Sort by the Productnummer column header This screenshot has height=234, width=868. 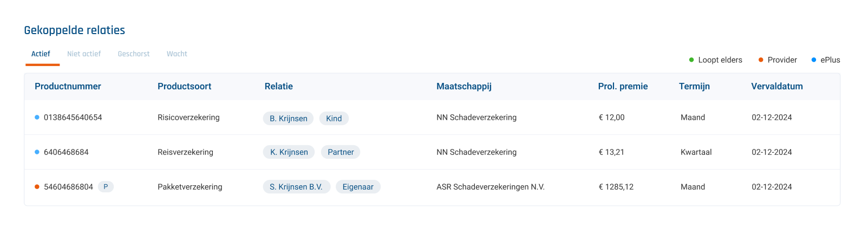tap(68, 86)
